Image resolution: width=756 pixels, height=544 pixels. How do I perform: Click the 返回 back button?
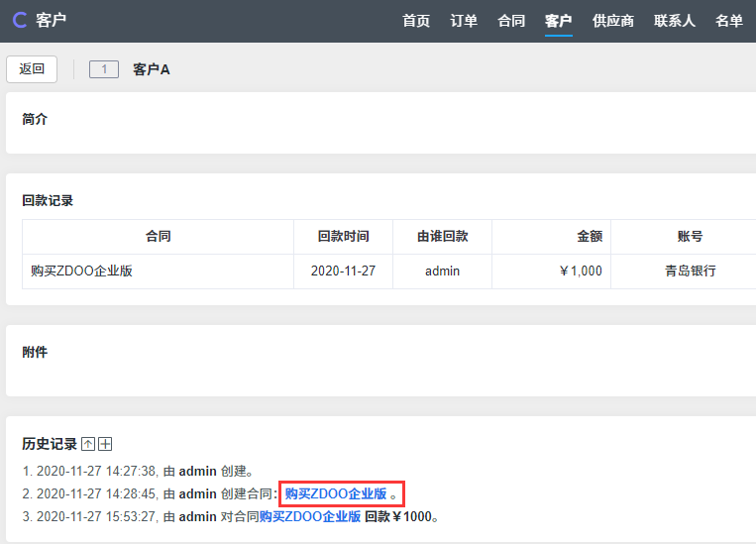[x=32, y=69]
